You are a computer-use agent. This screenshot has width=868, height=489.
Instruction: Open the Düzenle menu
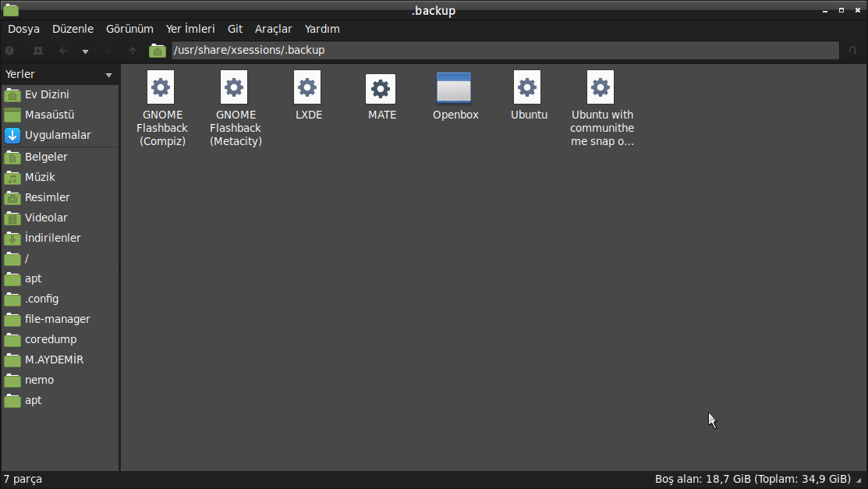click(x=73, y=29)
